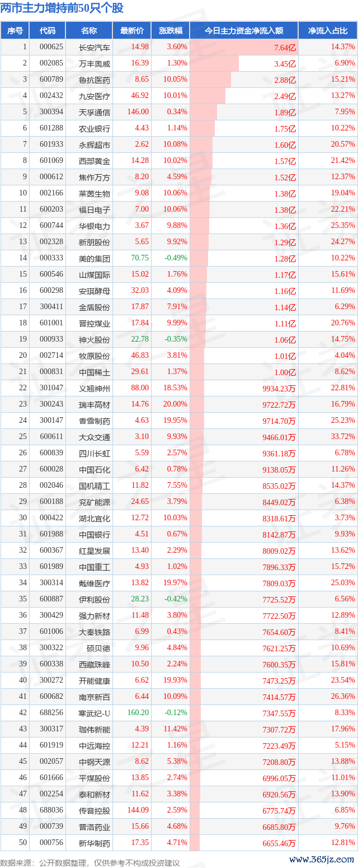Select 义翘神州 in row 22
358x868 pixels.
click(95, 388)
